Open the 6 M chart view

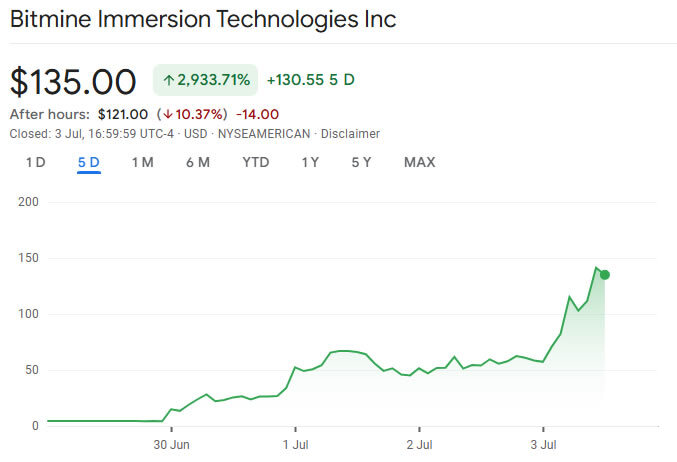(197, 162)
